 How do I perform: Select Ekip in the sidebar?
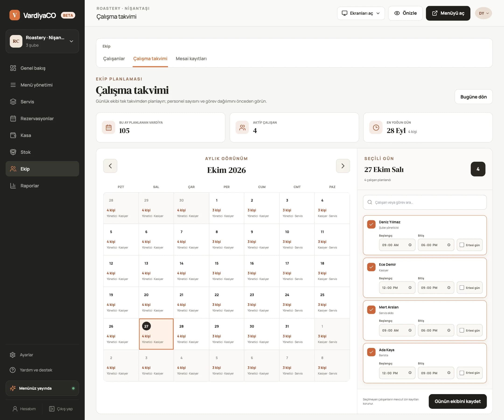coord(42,169)
